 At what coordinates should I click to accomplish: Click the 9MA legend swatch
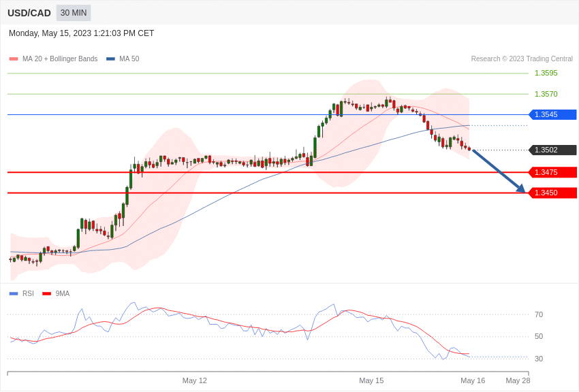click(47, 294)
